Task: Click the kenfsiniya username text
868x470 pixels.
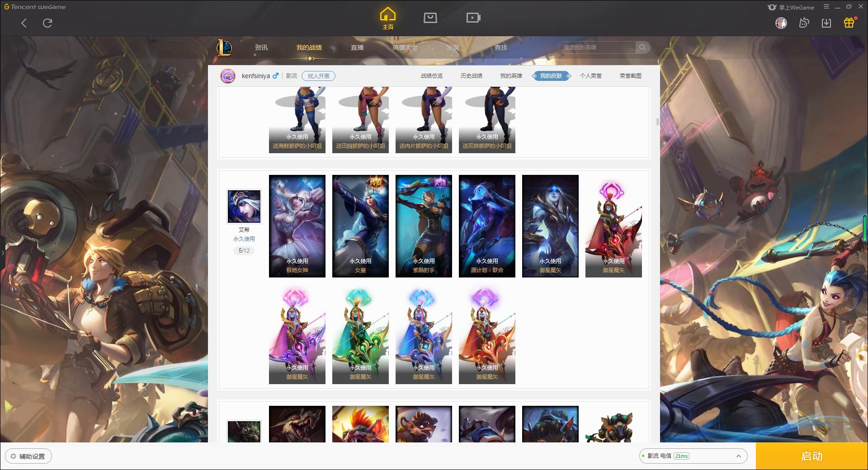Action: pyautogui.click(x=256, y=76)
